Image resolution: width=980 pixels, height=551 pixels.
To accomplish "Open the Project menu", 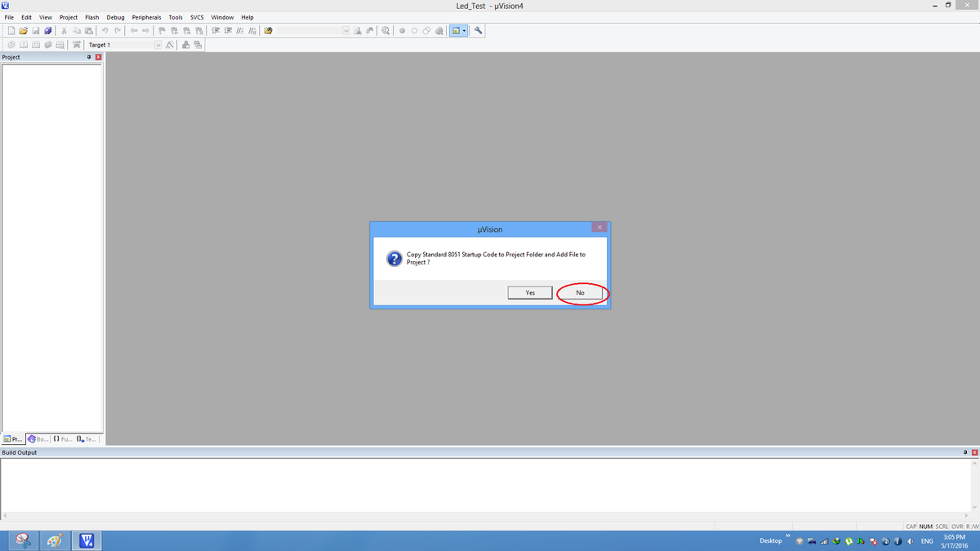I will click(69, 17).
